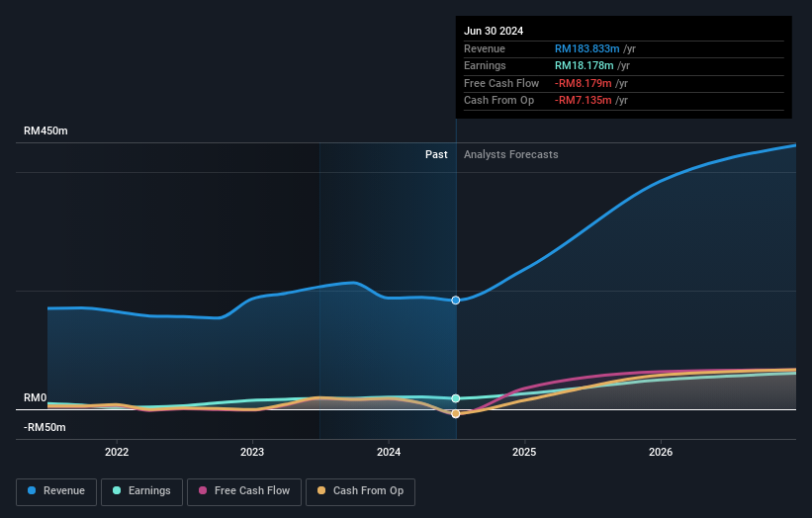
Task: Click the Jun 30 2024 tooltip date
Action: (494, 31)
